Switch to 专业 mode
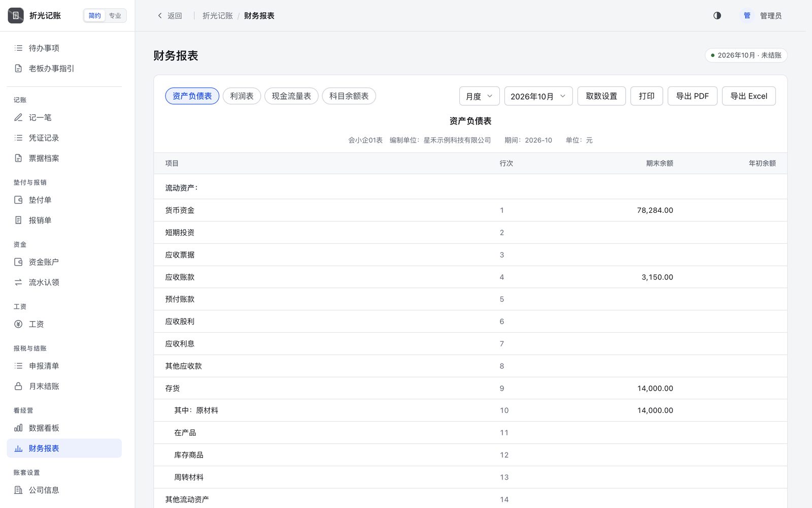Viewport: 812px width, 508px height. pyautogui.click(x=115, y=16)
